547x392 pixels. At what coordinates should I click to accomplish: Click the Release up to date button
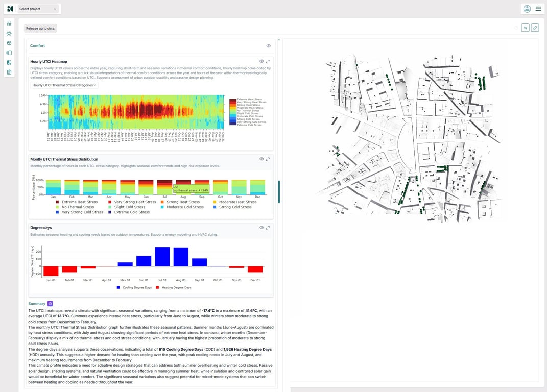pos(41,28)
